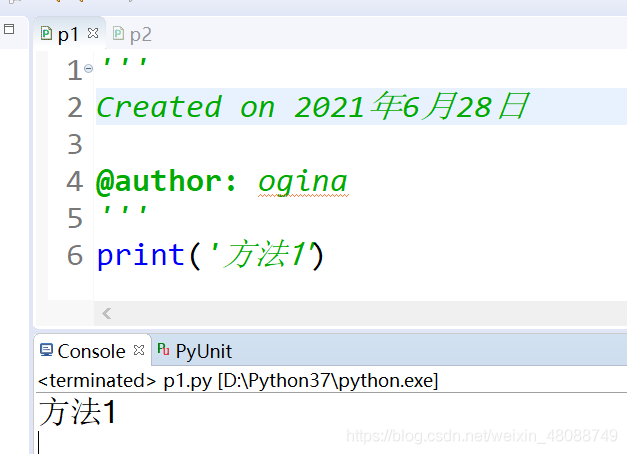The image size is (627, 454).
Task: Click the Console monitor icon
Action: [x=46, y=350]
